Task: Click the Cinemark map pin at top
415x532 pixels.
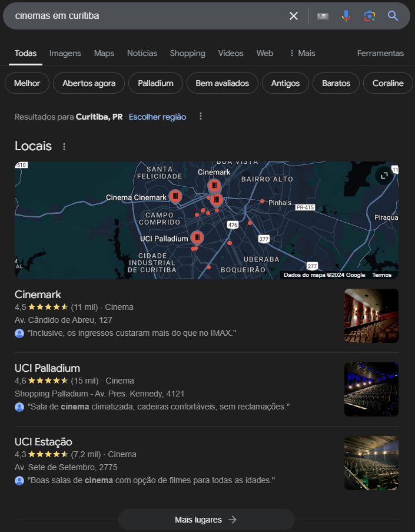Action: coord(214,186)
